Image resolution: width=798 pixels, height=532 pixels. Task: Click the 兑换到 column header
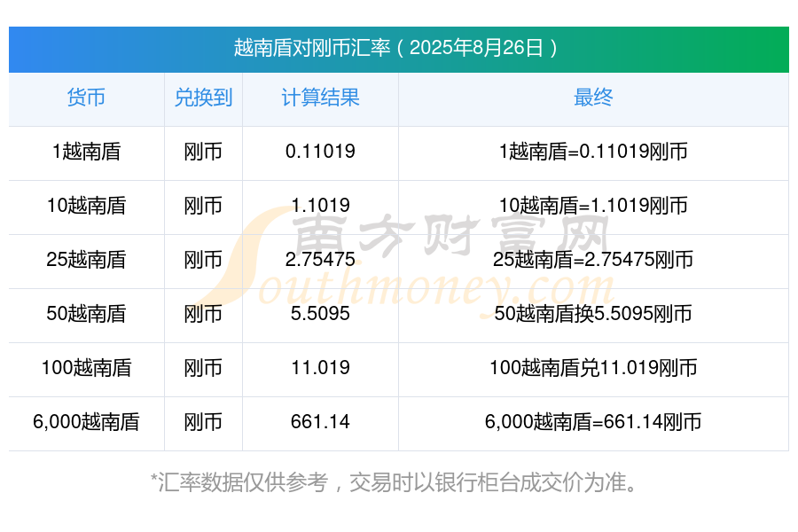click(203, 98)
